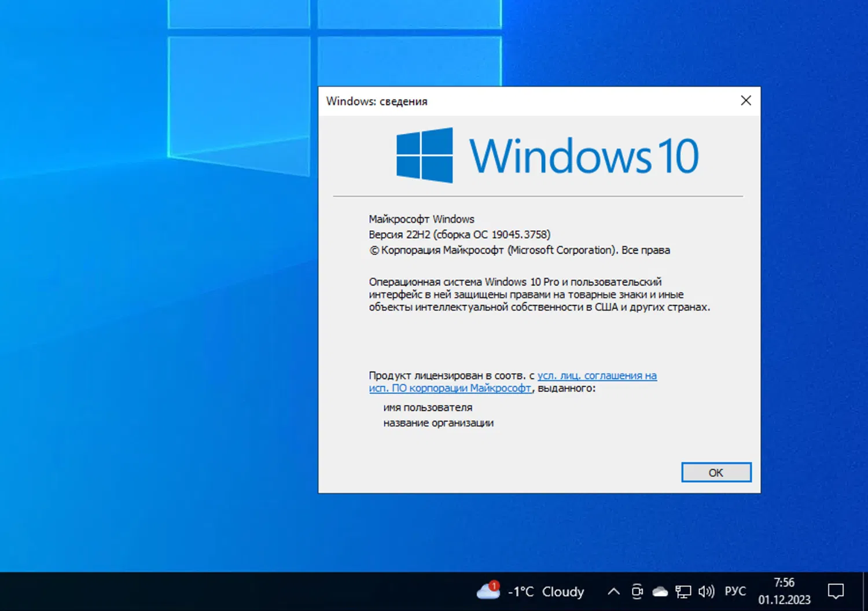Open the weather cloud icon on taskbar
The image size is (868, 611).
pyautogui.click(x=488, y=592)
